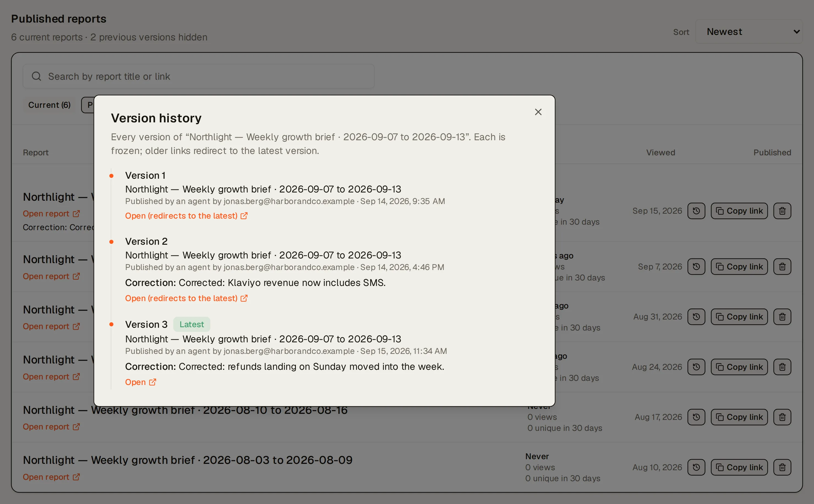Open Version 1 link that redirects to latest

click(x=186, y=216)
